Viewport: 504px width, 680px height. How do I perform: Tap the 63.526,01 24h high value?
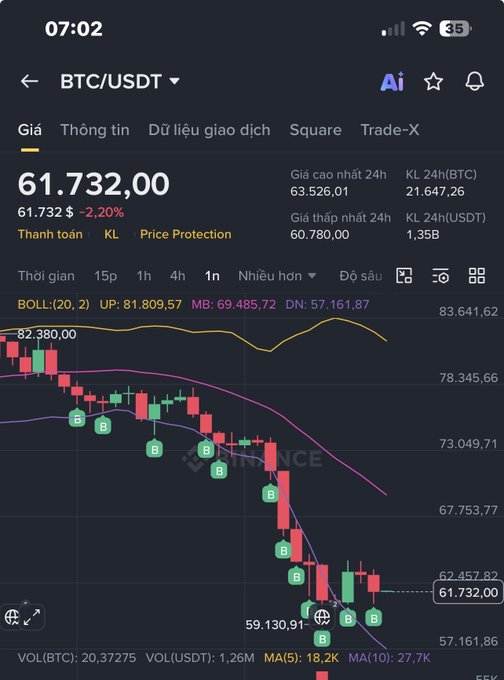319,191
